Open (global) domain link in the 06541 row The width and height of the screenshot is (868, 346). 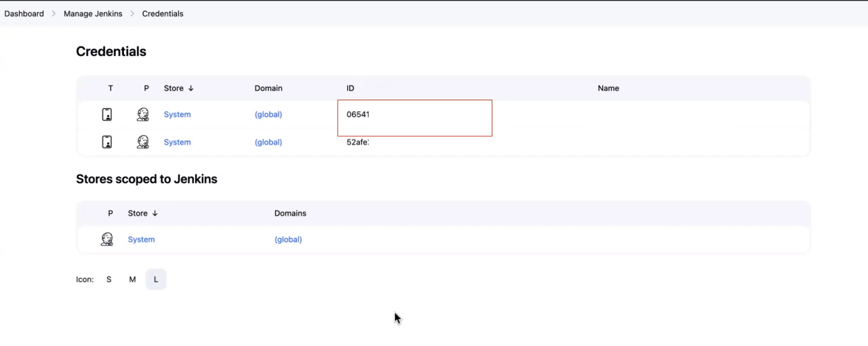click(x=268, y=114)
